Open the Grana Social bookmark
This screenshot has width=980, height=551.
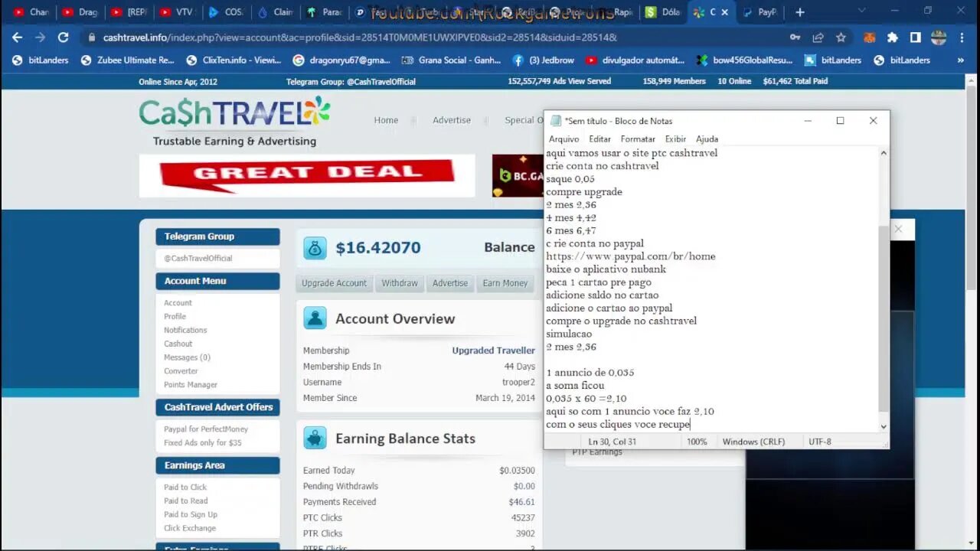click(450, 60)
